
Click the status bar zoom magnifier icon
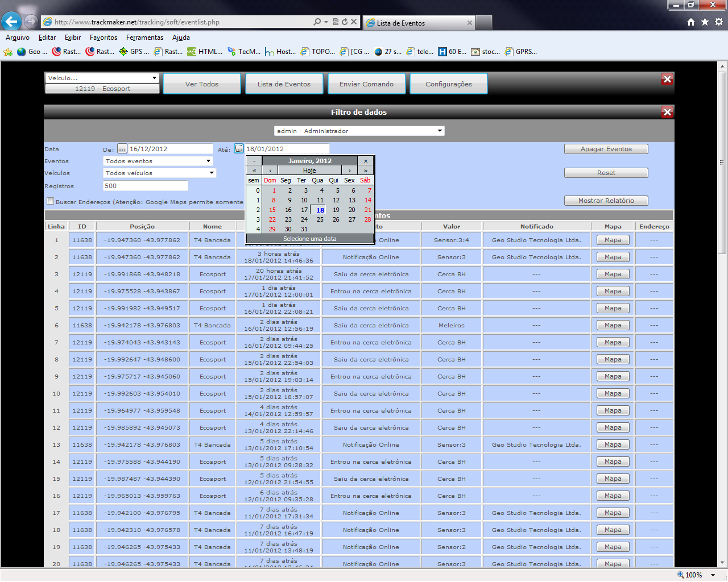coord(680,575)
